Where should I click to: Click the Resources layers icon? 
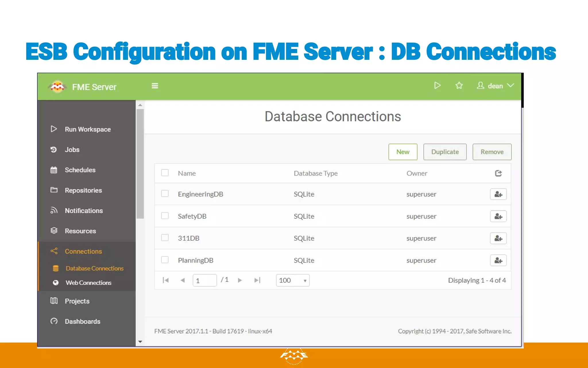[x=54, y=231]
